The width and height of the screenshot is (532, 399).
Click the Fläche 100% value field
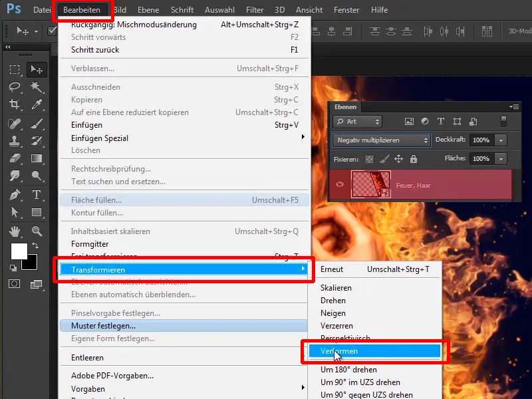(x=481, y=159)
